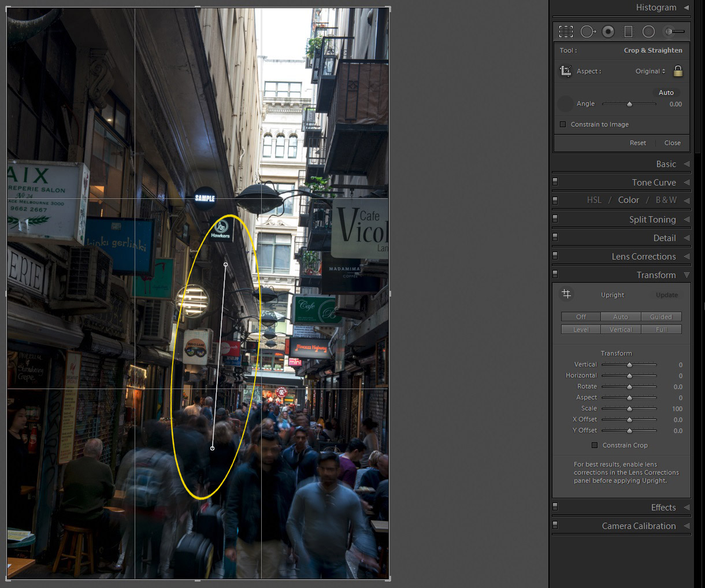The height and width of the screenshot is (588, 705).
Task: Click the Angle slider handle
Action: coord(629,104)
